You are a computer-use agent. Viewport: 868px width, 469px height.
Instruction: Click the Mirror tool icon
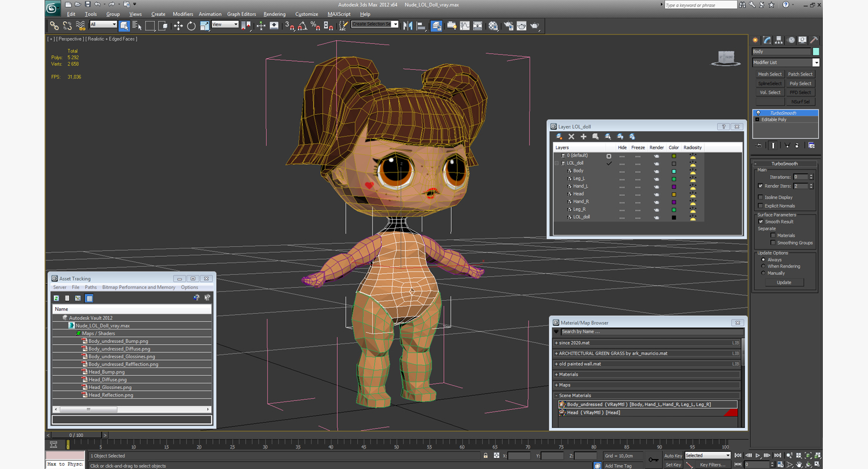tap(408, 26)
